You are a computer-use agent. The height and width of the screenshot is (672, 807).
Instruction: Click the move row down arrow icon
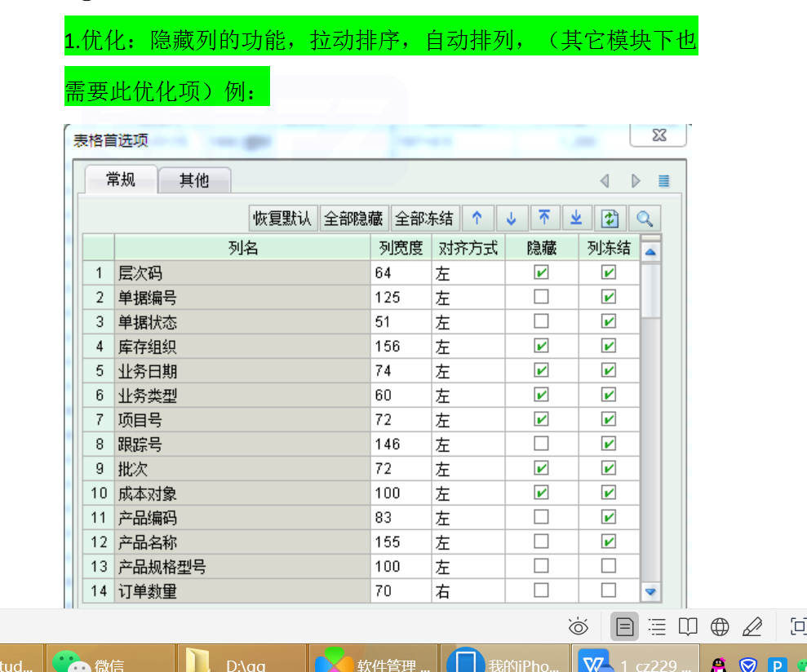(x=511, y=218)
